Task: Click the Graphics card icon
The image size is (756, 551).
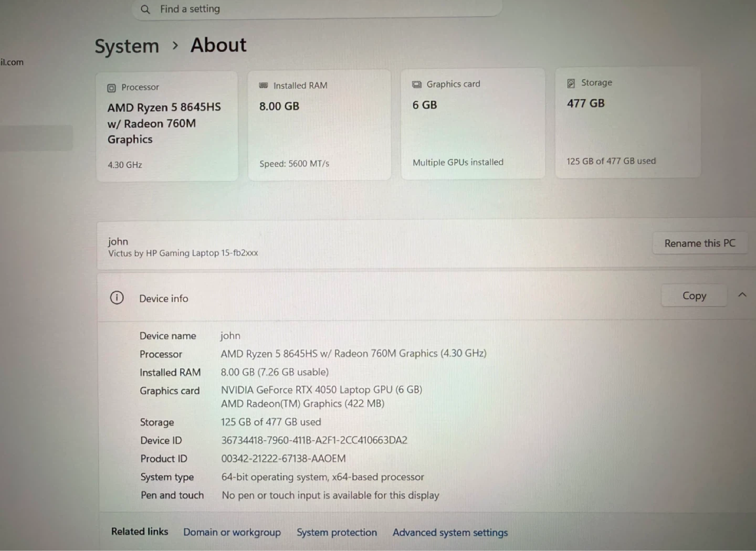Action: 417,84
